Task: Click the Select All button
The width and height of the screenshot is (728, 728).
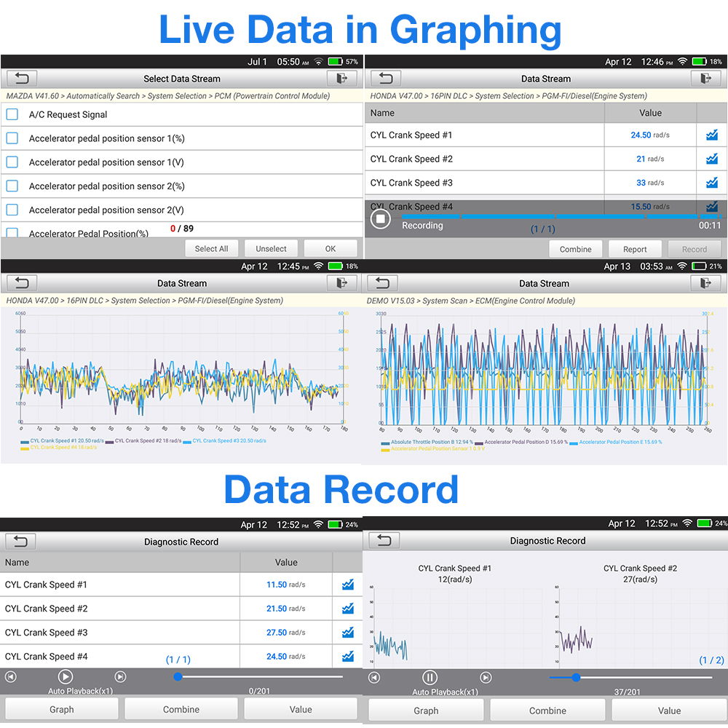Action: (211, 249)
